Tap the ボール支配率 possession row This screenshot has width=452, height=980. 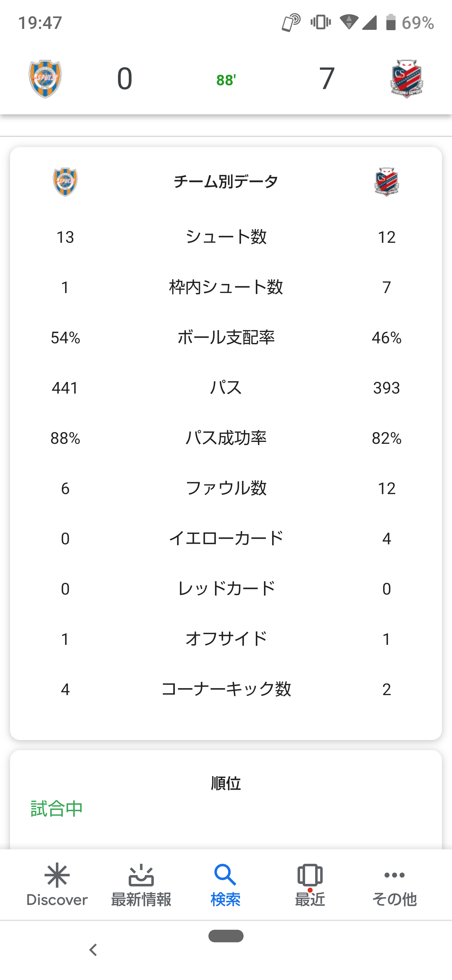click(x=226, y=337)
